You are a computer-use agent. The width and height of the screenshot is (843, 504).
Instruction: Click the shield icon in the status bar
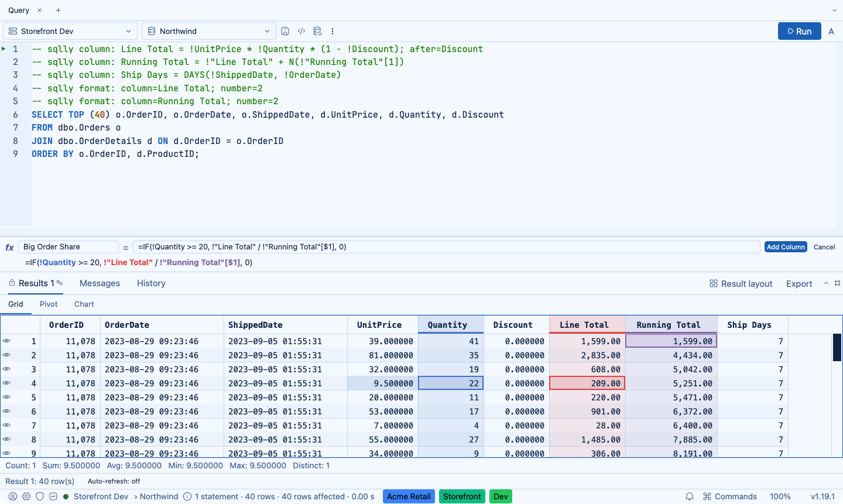(40, 496)
